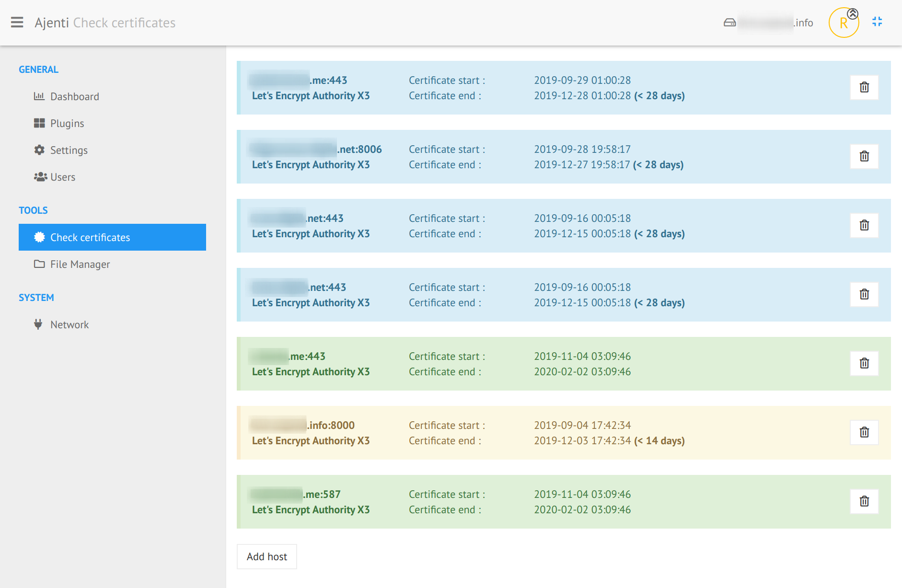Click the Users group icon
This screenshot has width=902, height=588.
pyautogui.click(x=39, y=176)
